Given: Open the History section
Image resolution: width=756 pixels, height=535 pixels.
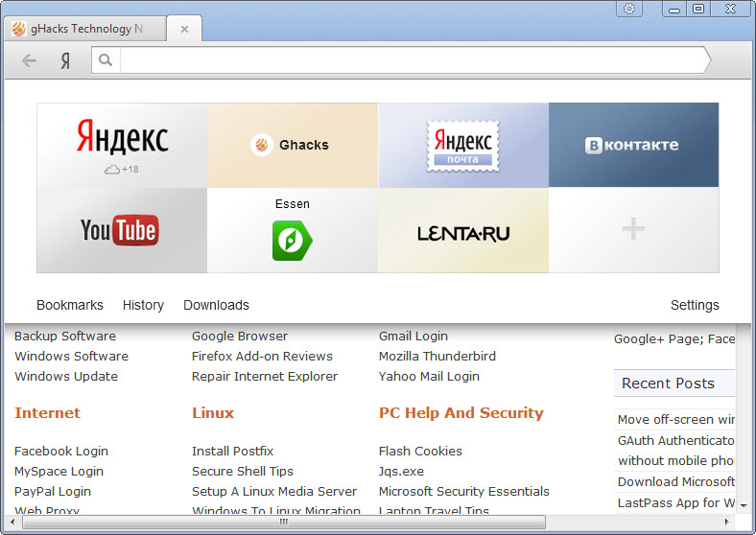Looking at the screenshot, I should tap(143, 305).
